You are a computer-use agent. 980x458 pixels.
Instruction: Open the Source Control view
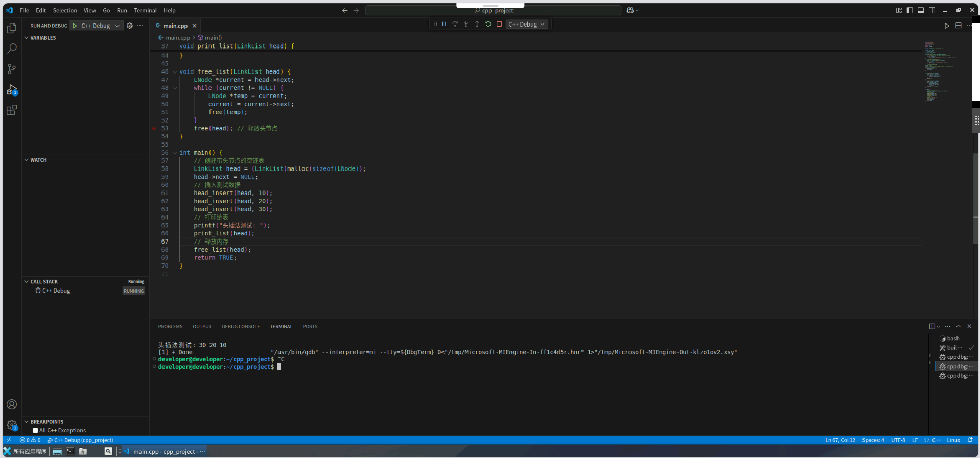(12, 69)
